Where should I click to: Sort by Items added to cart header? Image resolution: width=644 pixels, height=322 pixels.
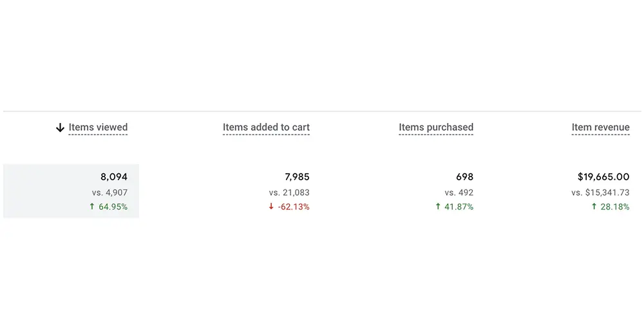[x=266, y=128]
